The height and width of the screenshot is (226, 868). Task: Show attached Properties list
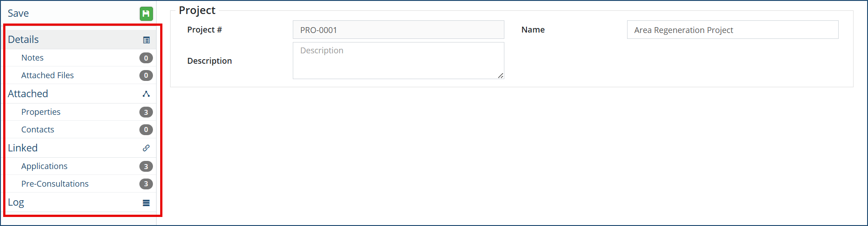(x=41, y=112)
